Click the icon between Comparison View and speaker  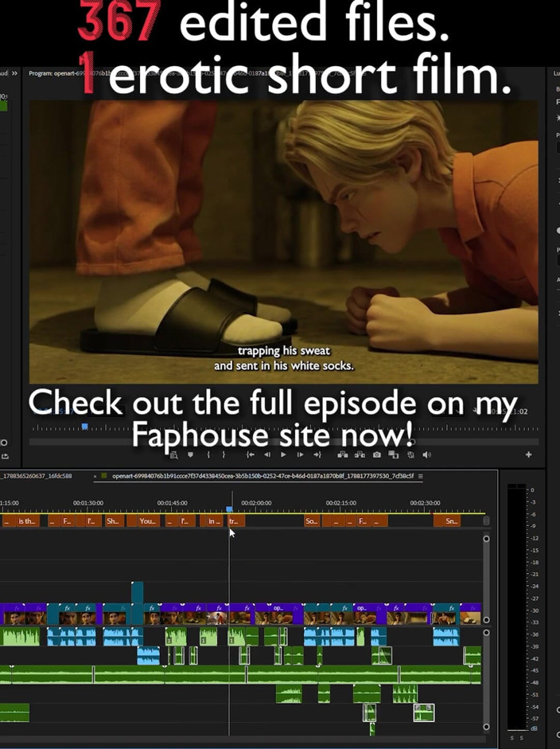[410, 454]
